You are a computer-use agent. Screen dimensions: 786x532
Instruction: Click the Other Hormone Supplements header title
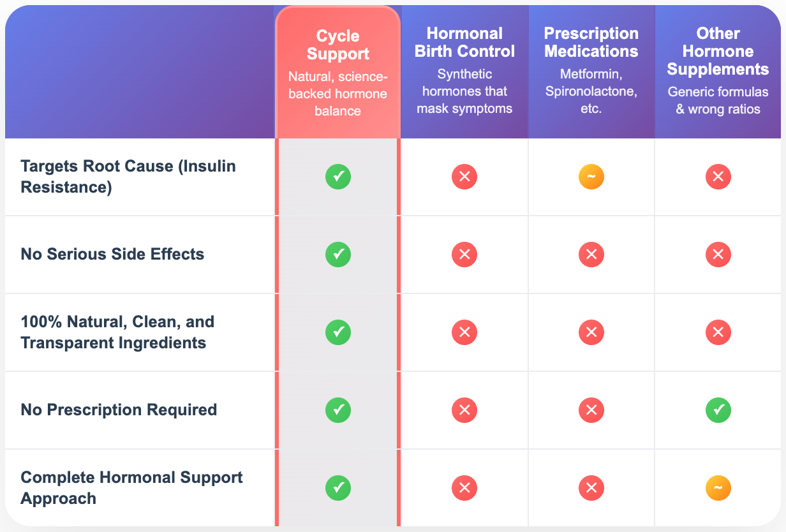point(718,51)
